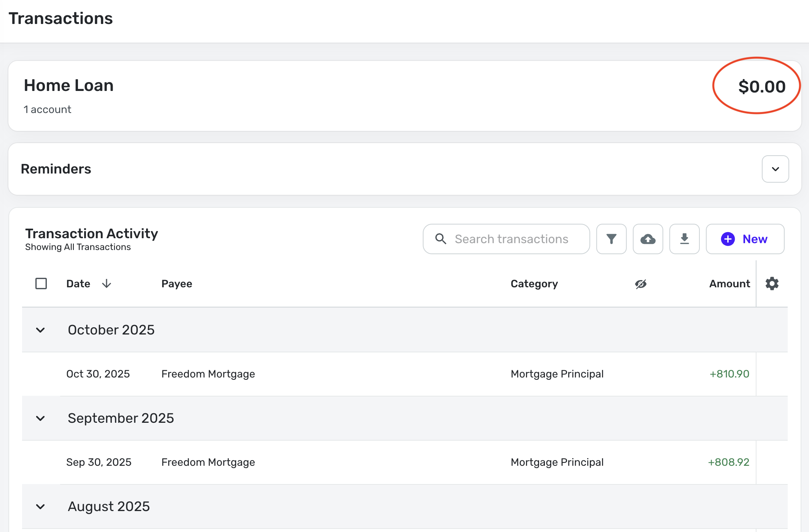
Task: Click the date sort arrow icon
Action: 107,284
